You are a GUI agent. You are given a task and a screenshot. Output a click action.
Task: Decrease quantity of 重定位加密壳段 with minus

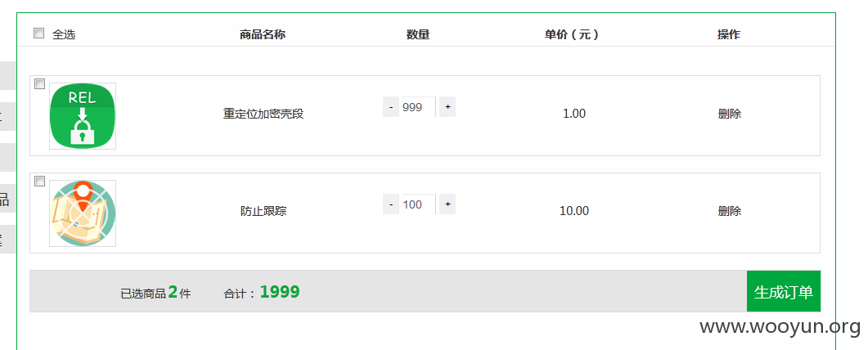(x=391, y=106)
